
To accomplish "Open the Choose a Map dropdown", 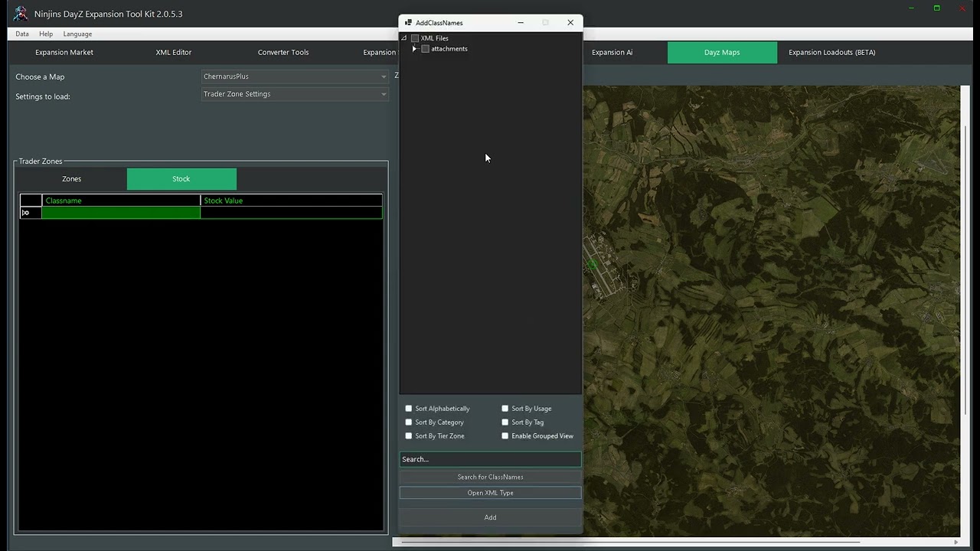I will [295, 77].
